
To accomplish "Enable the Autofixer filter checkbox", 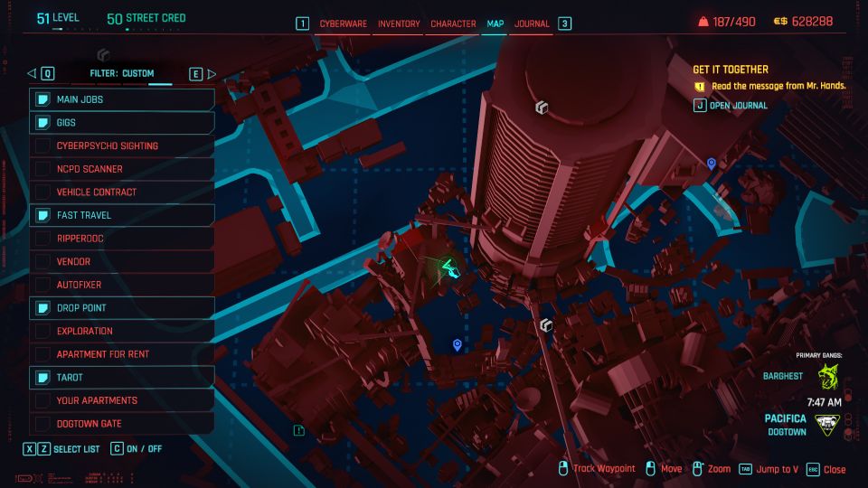I will click(42, 285).
